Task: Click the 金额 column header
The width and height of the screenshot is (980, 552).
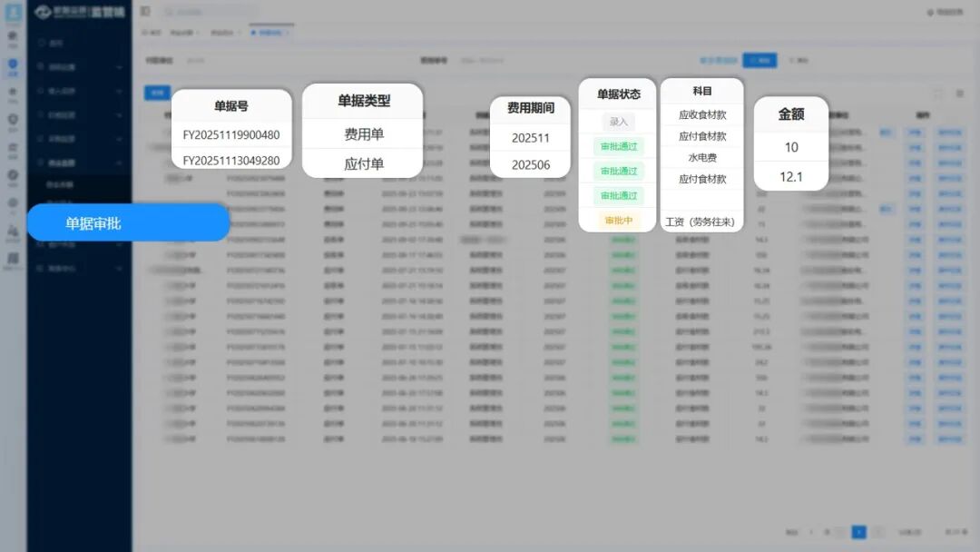Action: tap(791, 113)
